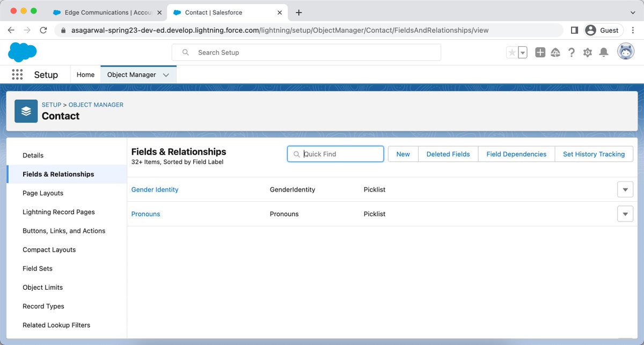Toggle the browser side panel icon

tap(574, 30)
